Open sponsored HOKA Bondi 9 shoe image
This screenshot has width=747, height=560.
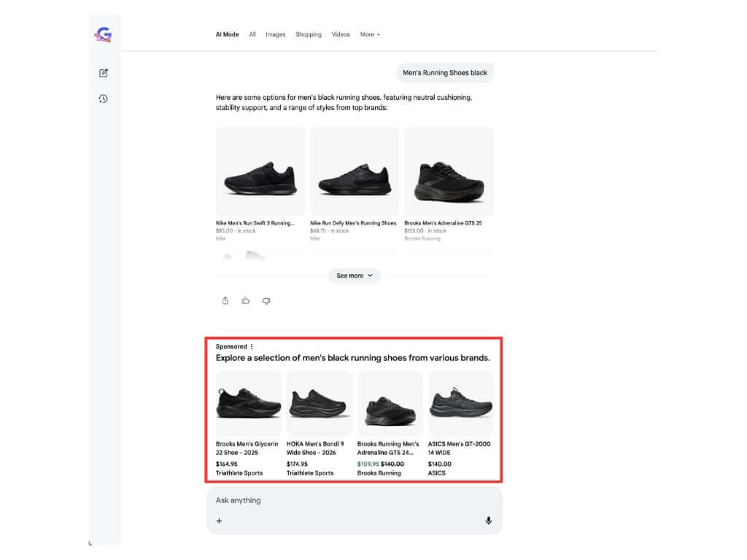point(319,403)
